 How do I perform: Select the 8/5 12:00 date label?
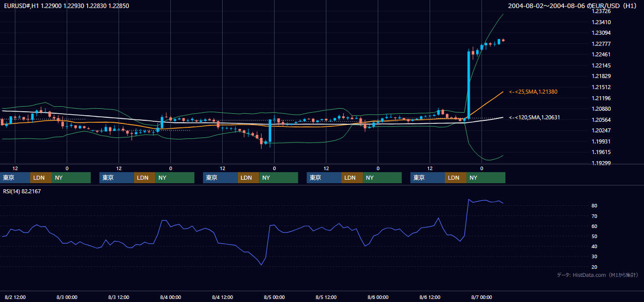(327, 297)
